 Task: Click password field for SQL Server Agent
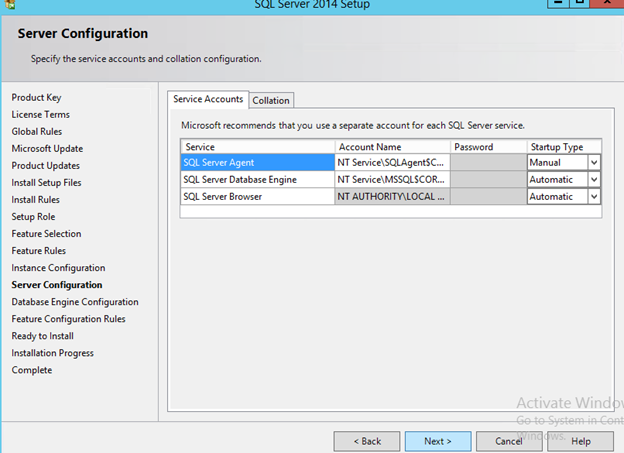pyautogui.click(x=488, y=162)
